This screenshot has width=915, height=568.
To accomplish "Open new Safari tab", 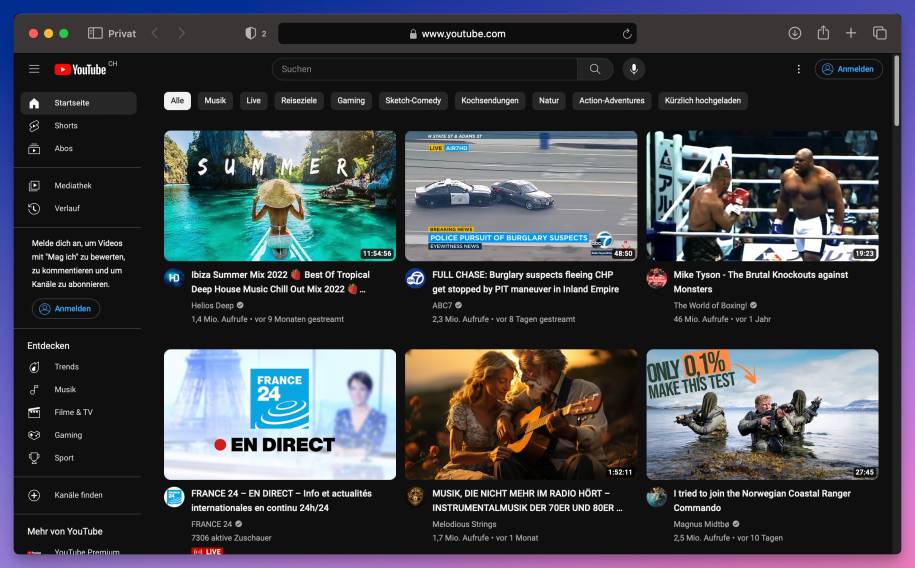I will (x=851, y=33).
